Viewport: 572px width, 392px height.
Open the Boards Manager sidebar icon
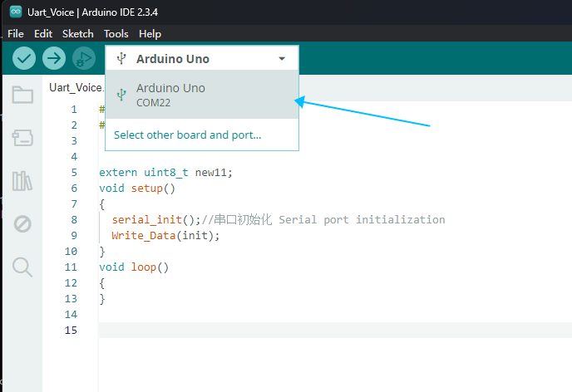[x=22, y=138]
